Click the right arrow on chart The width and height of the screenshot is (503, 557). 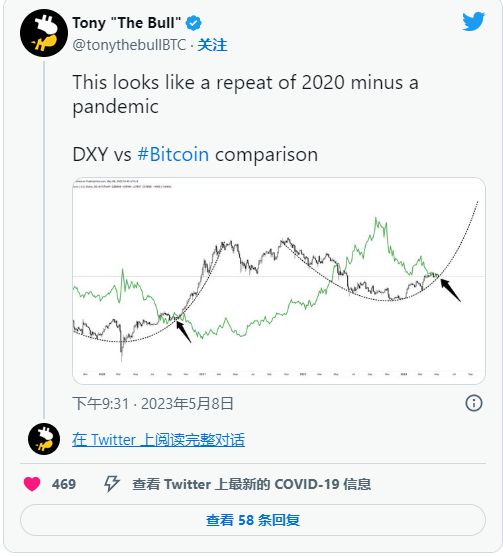point(450,290)
